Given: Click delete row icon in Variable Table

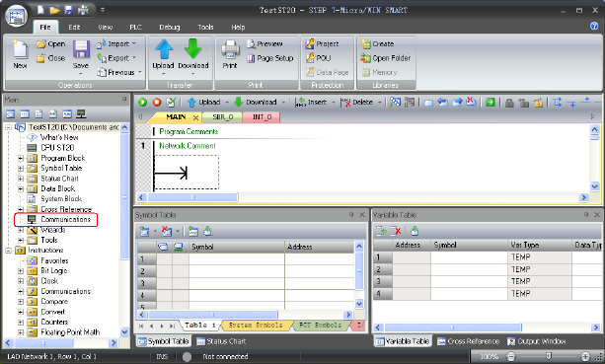Looking at the screenshot, I should point(396,231).
